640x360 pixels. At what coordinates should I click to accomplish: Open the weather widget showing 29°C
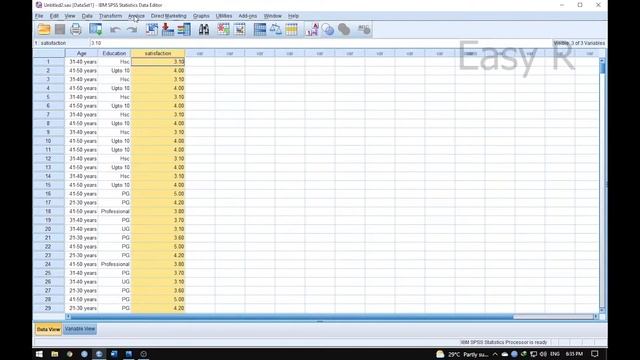[462, 354]
